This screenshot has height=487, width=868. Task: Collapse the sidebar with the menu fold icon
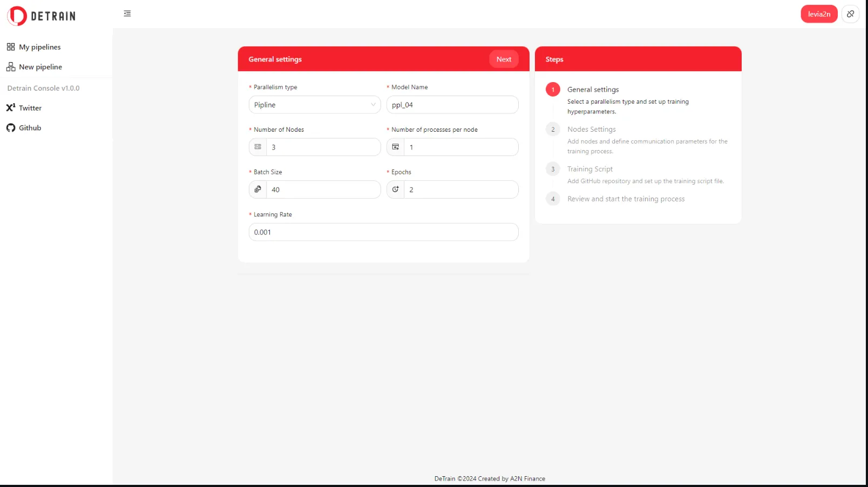click(x=127, y=13)
